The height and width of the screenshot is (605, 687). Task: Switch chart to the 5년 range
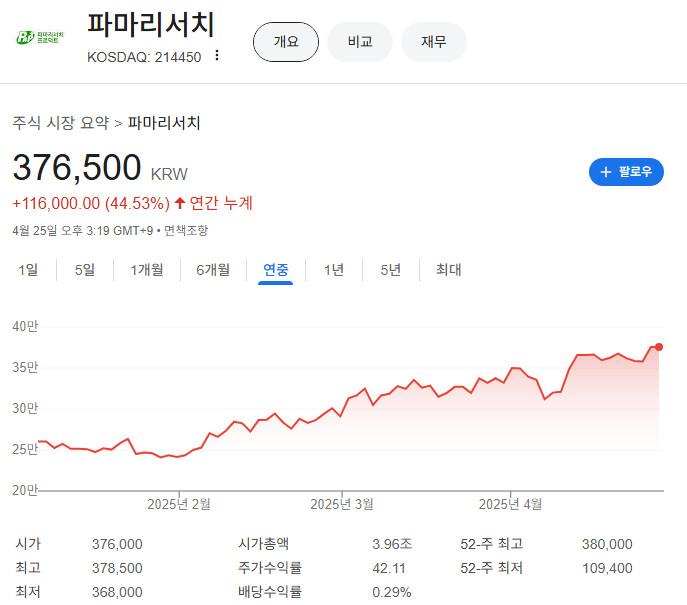390,270
